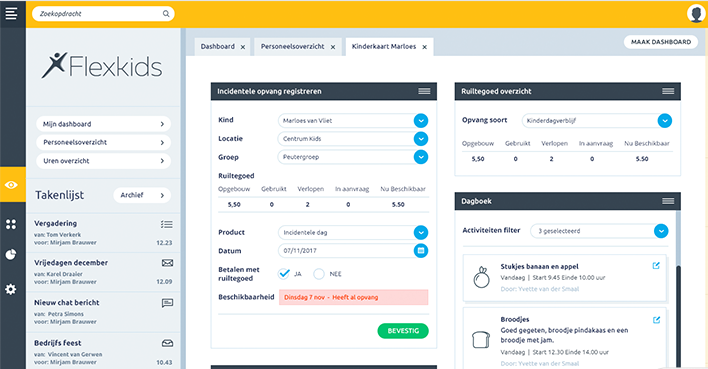Click the Dagboek panel vertical scrollbar
The image size is (708, 369).
coord(678,316)
